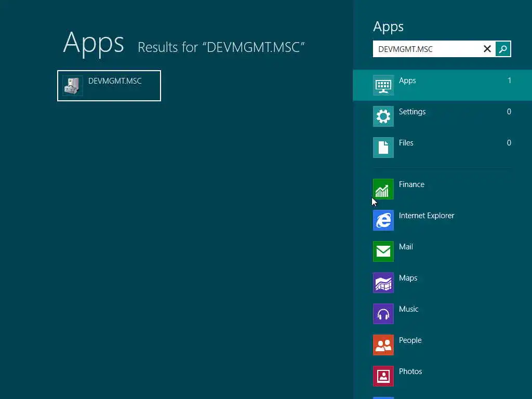Open the DEVMGMT.MSC search result icon
Screen dimensions: 532x399
(73, 86)
